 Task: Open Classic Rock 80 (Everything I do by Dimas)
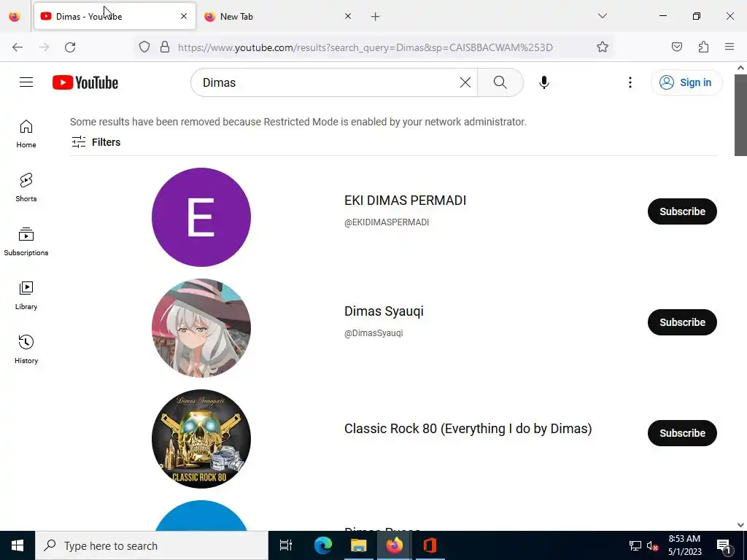tap(468, 429)
